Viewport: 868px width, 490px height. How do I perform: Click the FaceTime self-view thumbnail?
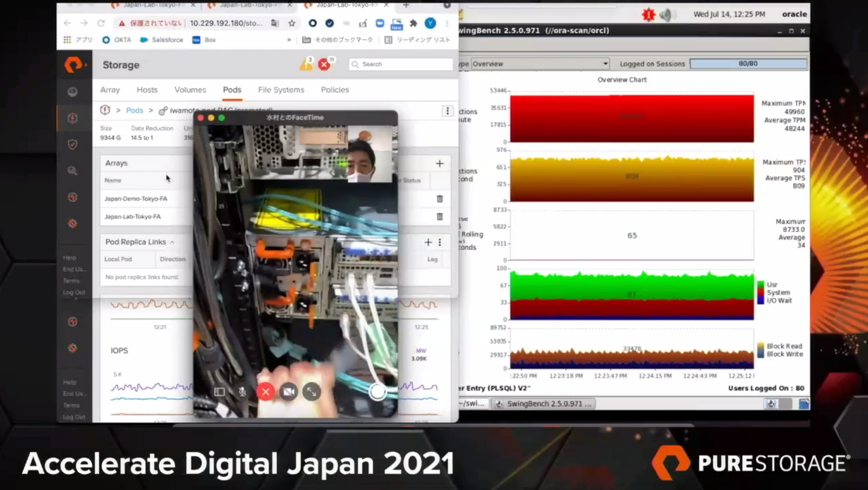(x=370, y=154)
